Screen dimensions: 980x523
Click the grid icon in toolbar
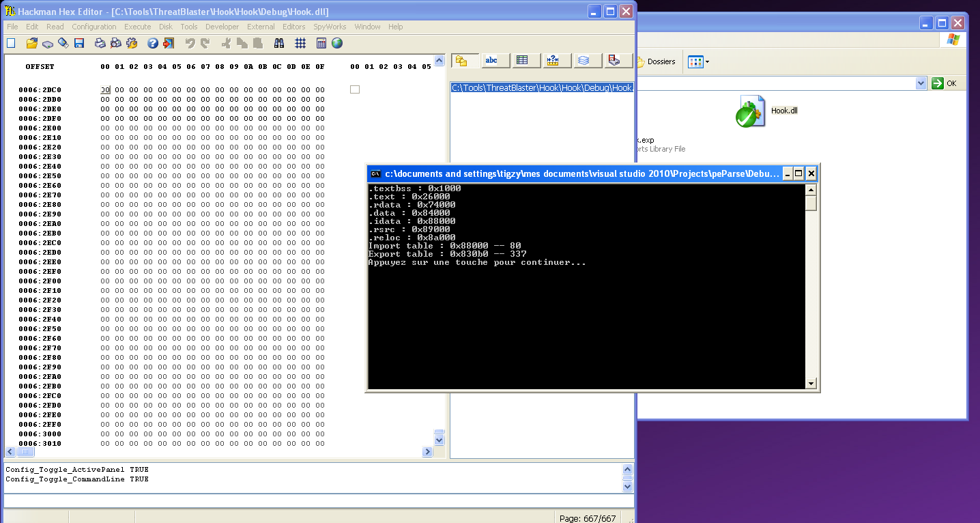300,44
